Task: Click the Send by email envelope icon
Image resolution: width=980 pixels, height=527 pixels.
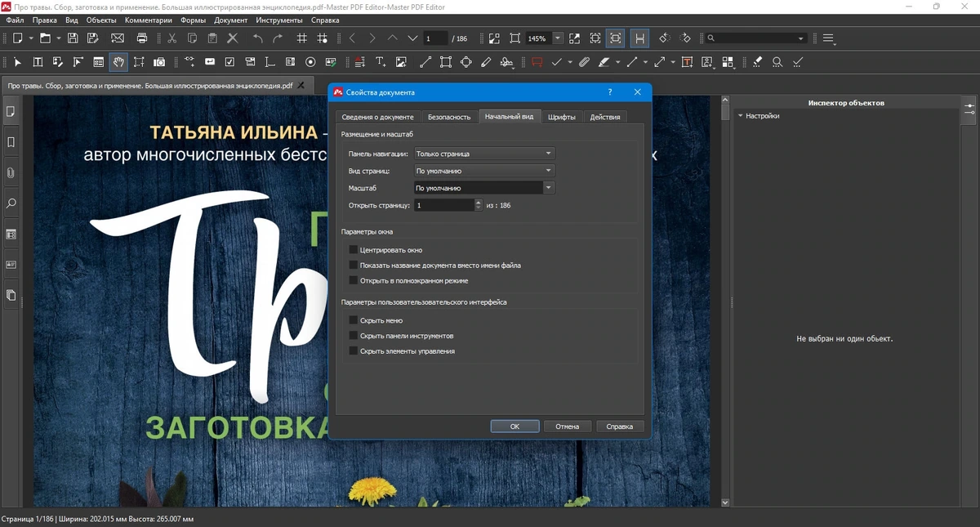Action: click(118, 38)
